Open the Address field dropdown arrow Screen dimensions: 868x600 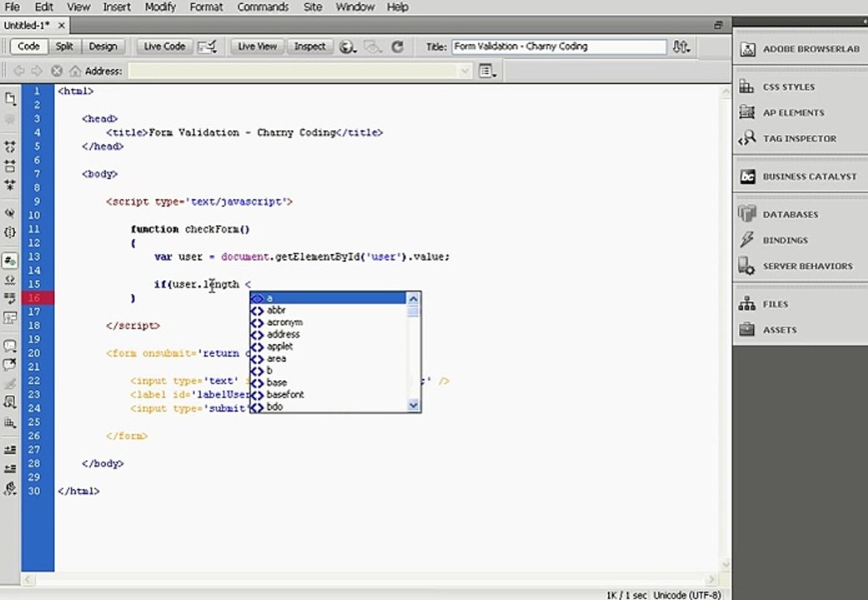tap(465, 71)
